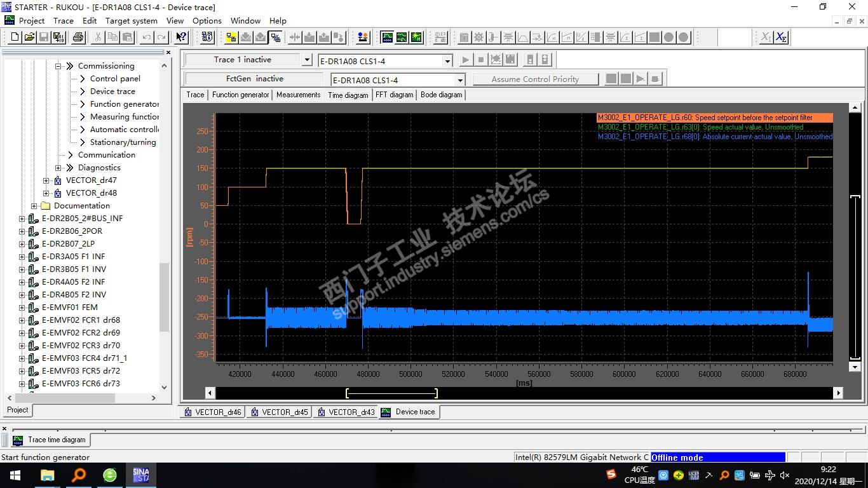Create a new project with the toolbar icon
This screenshot has height=488, width=868.
pos(15,37)
